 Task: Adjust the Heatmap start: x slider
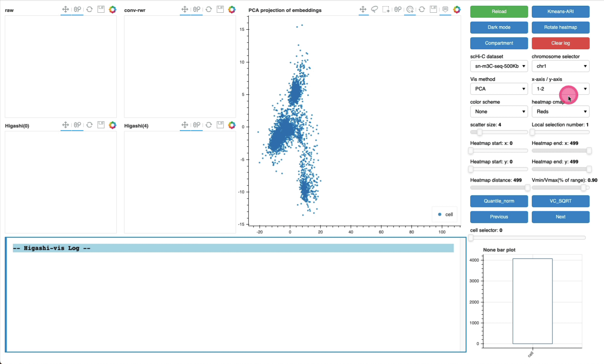pos(471,150)
